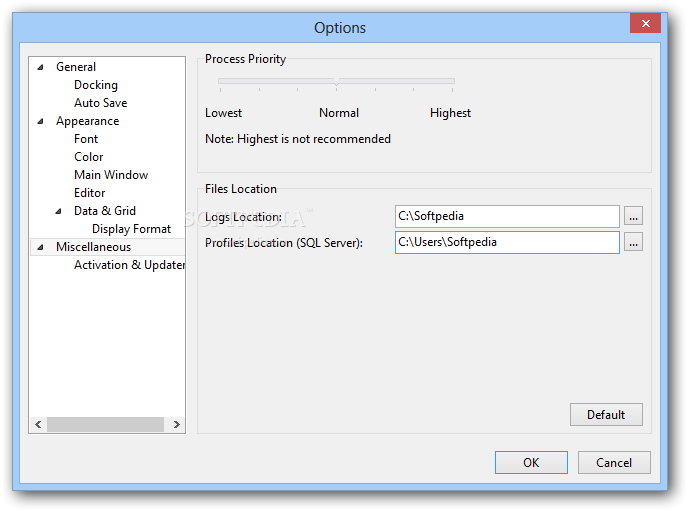
Task: Cancel the Options dialog
Action: point(614,462)
